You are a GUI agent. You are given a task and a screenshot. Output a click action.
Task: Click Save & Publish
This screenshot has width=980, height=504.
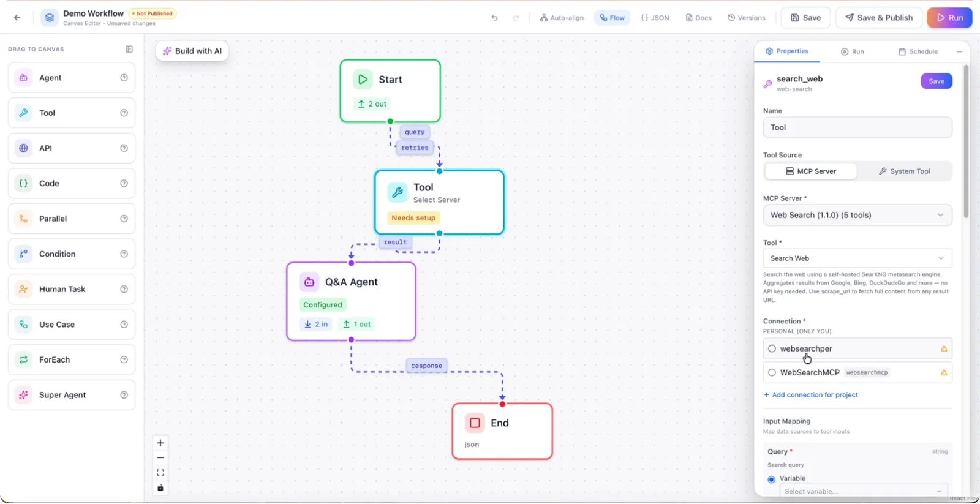tap(879, 18)
